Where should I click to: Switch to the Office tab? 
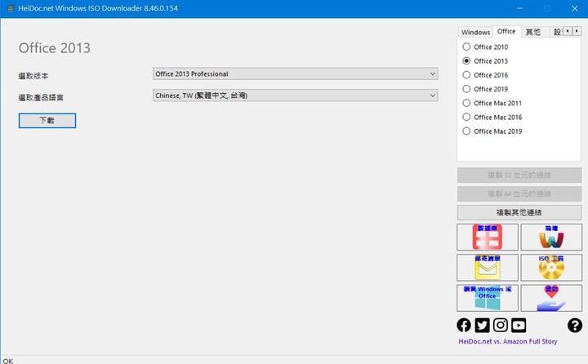506,32
